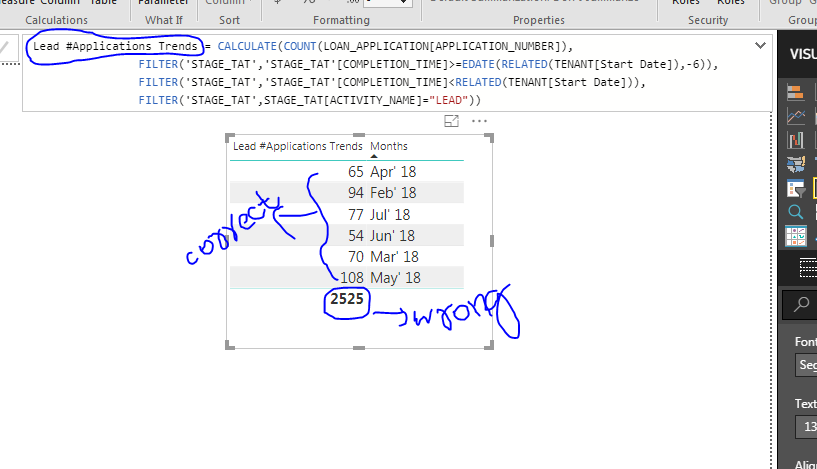Click the Formatting ribbon group label
817x469 pixels.
[341, 20]
